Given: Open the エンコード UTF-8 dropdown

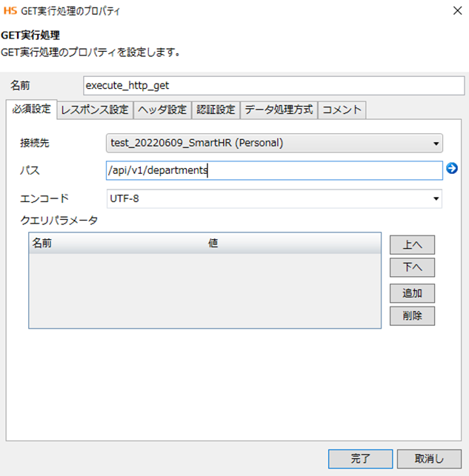Looking at the screenshot, I should click(274, 198).
